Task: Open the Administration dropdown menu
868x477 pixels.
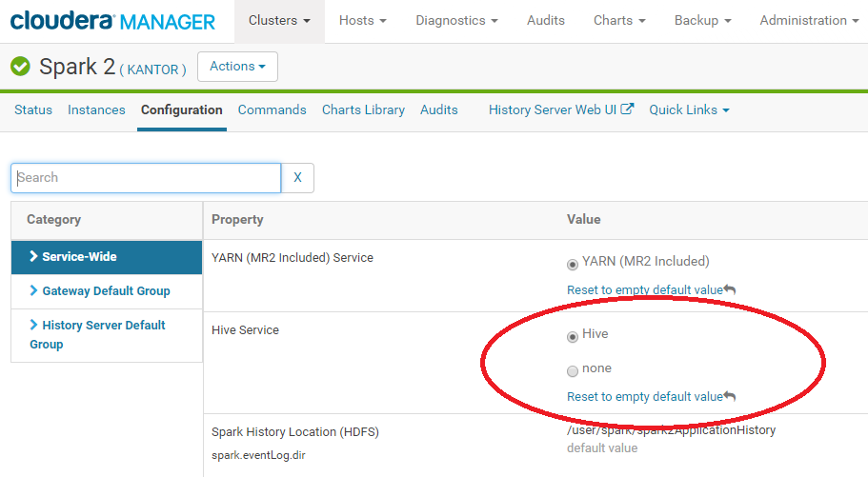Action: tap(809, 21)
